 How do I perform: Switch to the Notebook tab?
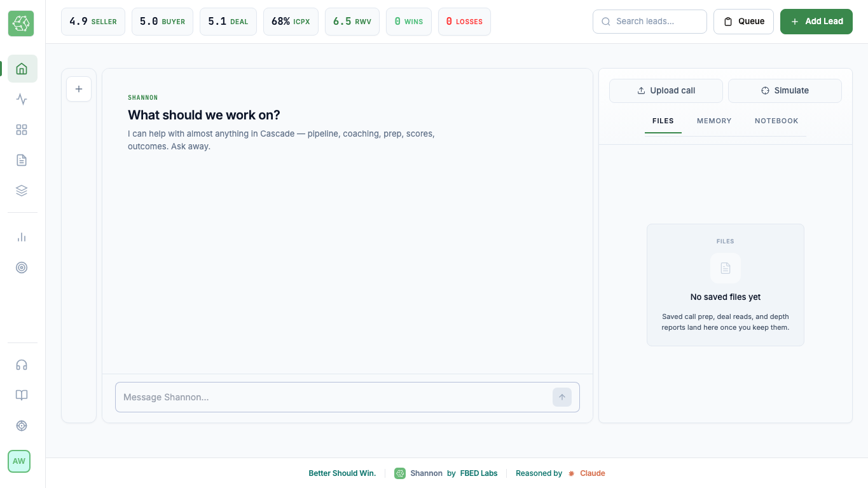pos(776,121)
